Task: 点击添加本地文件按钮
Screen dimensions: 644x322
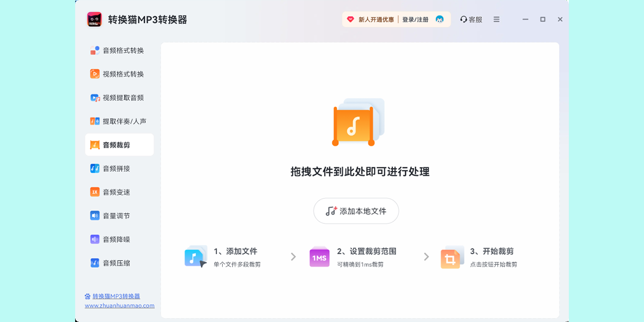Action: tap(356, 211)
